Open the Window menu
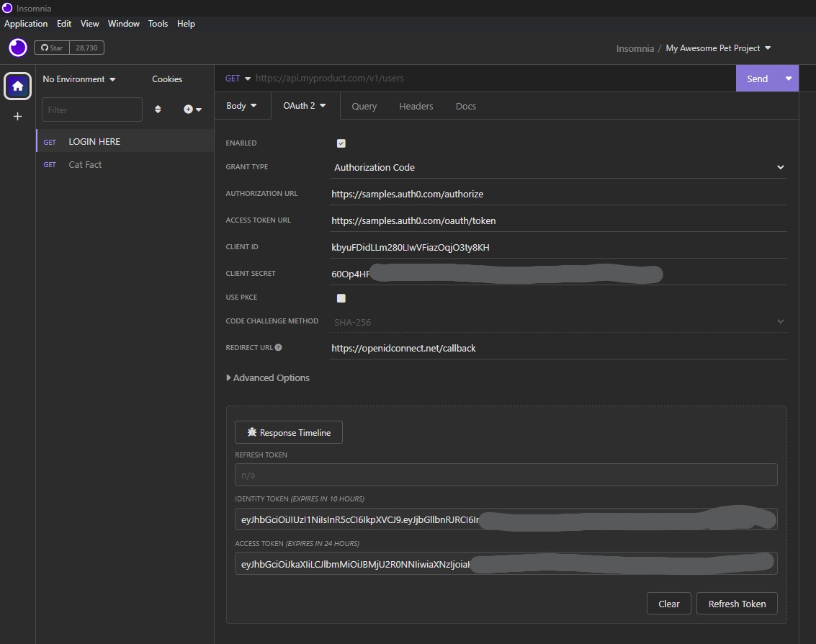The width and height of the screenshot is (816, 644). click(x=123, y=24)
